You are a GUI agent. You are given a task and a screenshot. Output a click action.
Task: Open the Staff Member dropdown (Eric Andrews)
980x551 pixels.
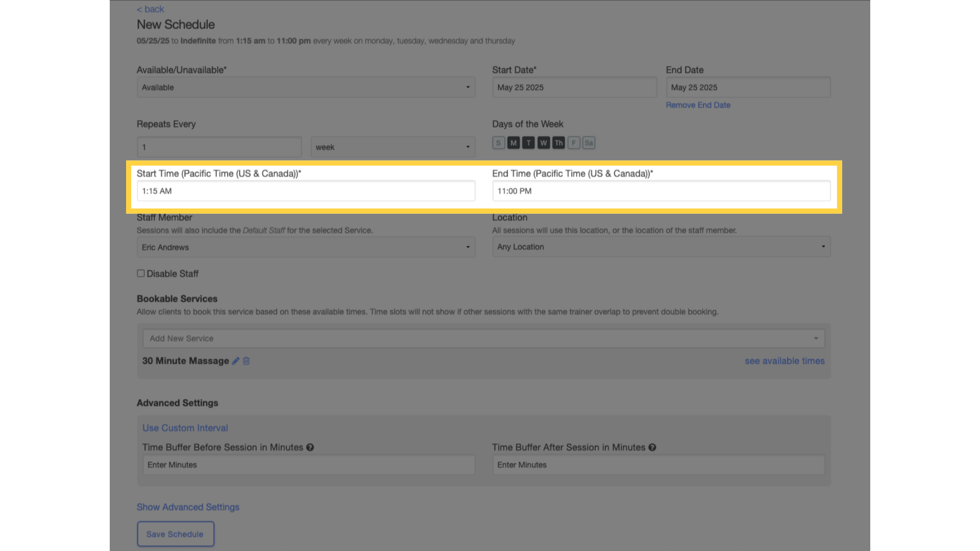point(306,247)
